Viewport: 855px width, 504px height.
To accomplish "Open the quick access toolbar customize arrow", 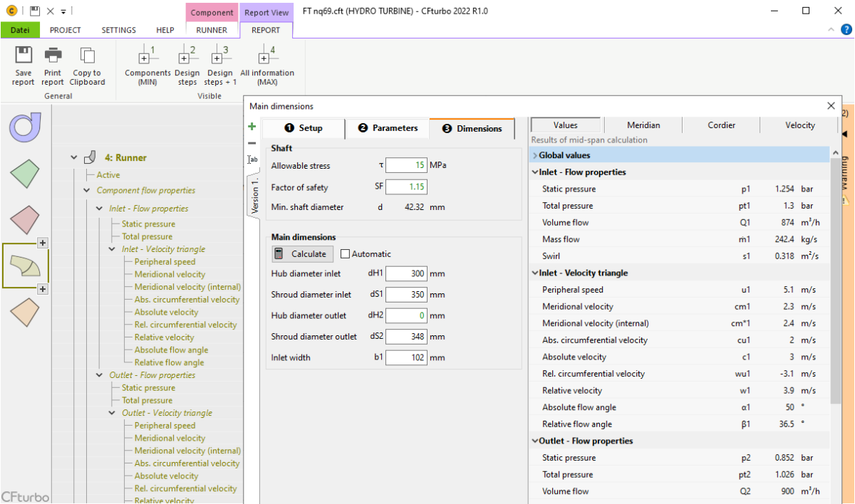I will (x=63, y=11).
